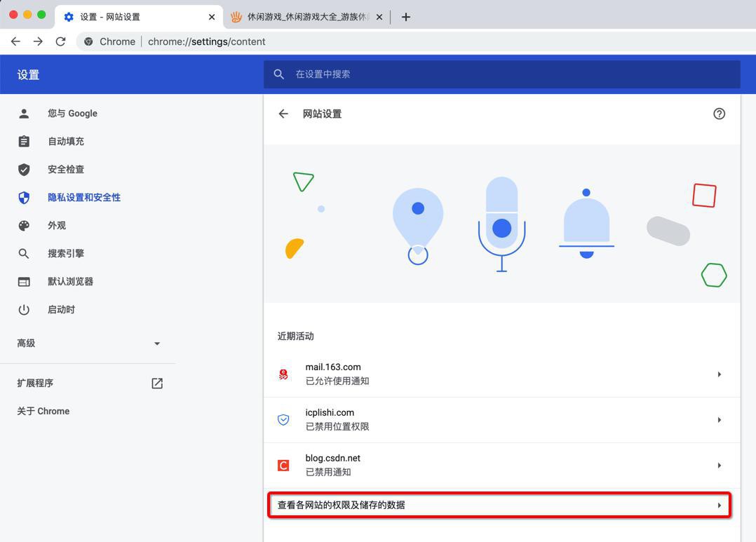Expand the mail.163.com row arrow
756x542 pixels.
click(x=719, y=374)
